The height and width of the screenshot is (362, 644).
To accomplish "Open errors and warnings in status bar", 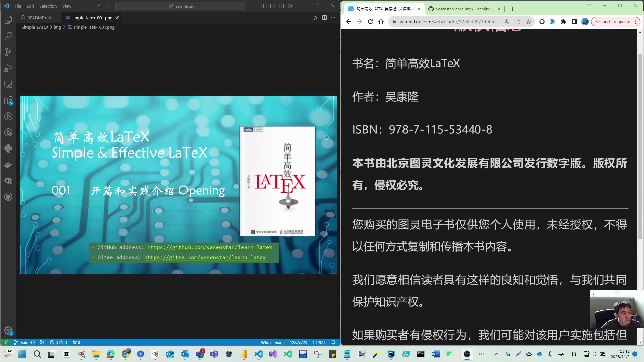I will 58,342.
